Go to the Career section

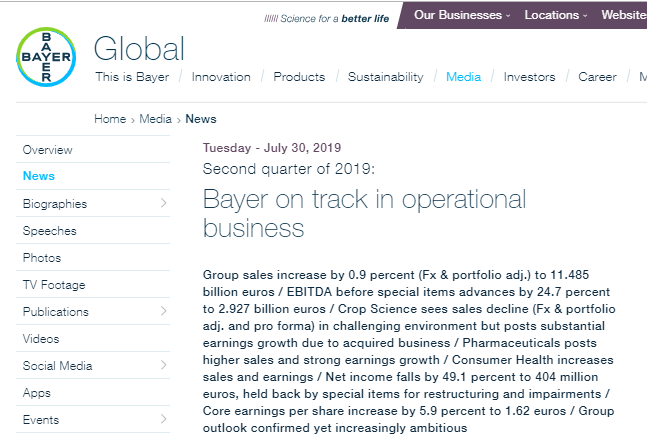tap(597, 77)
